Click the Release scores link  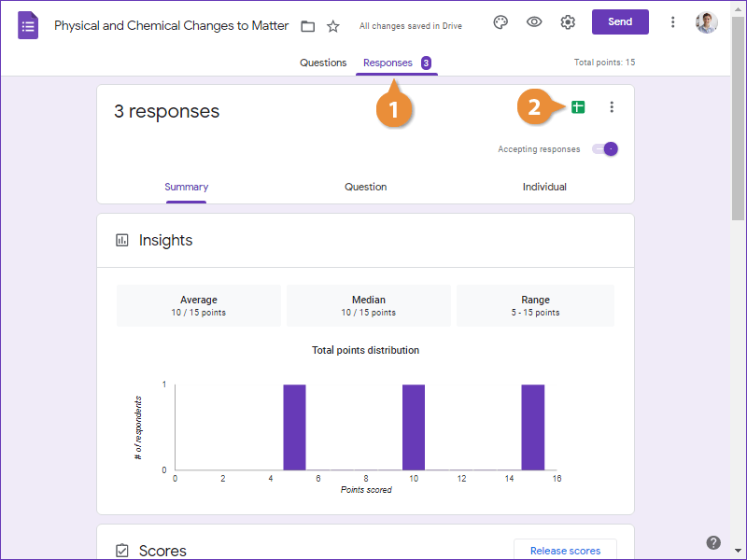tap(565, 551)
